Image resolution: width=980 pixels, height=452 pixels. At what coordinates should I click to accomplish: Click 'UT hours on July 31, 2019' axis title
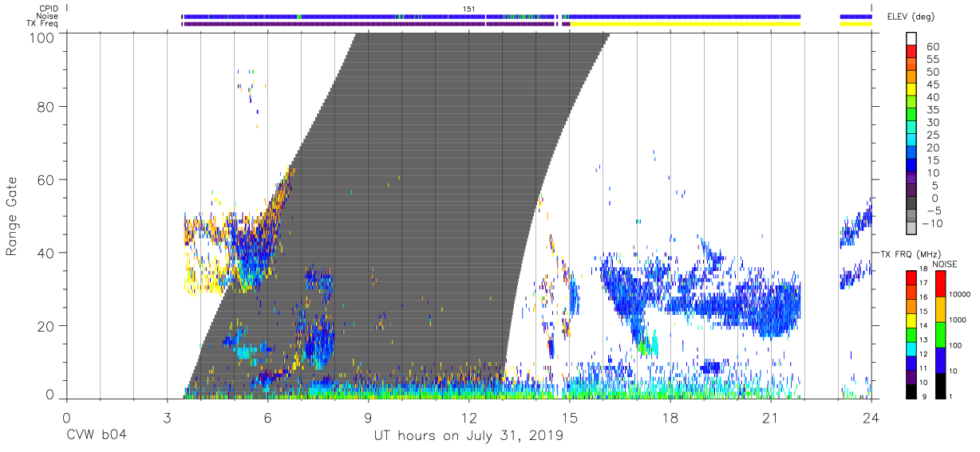click(468, 436)
